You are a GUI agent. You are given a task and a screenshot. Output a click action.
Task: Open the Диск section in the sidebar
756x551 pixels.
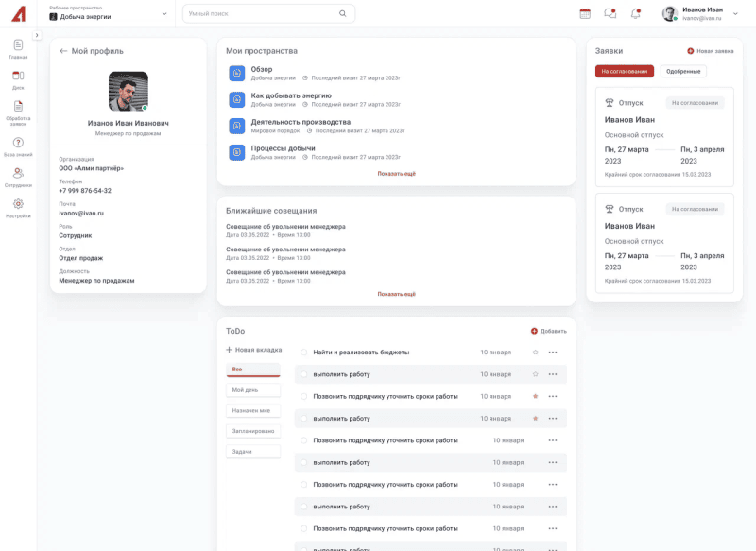click(x=18, y=79)
